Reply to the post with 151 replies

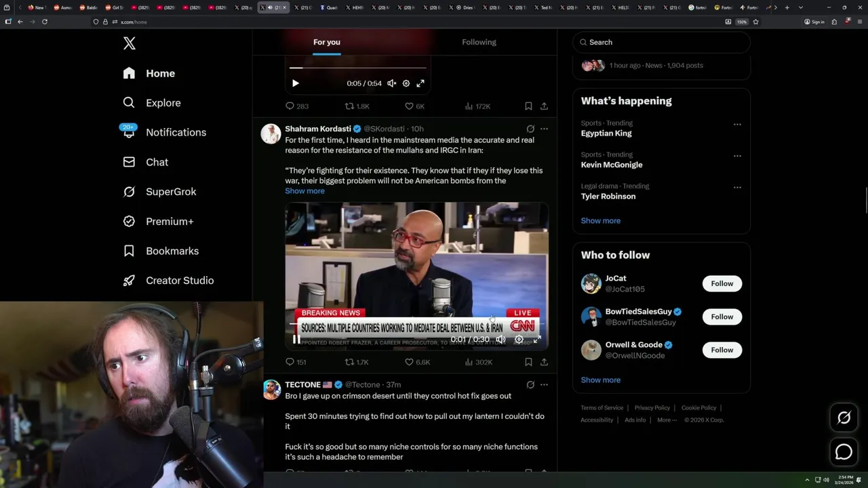pos(296,363)
